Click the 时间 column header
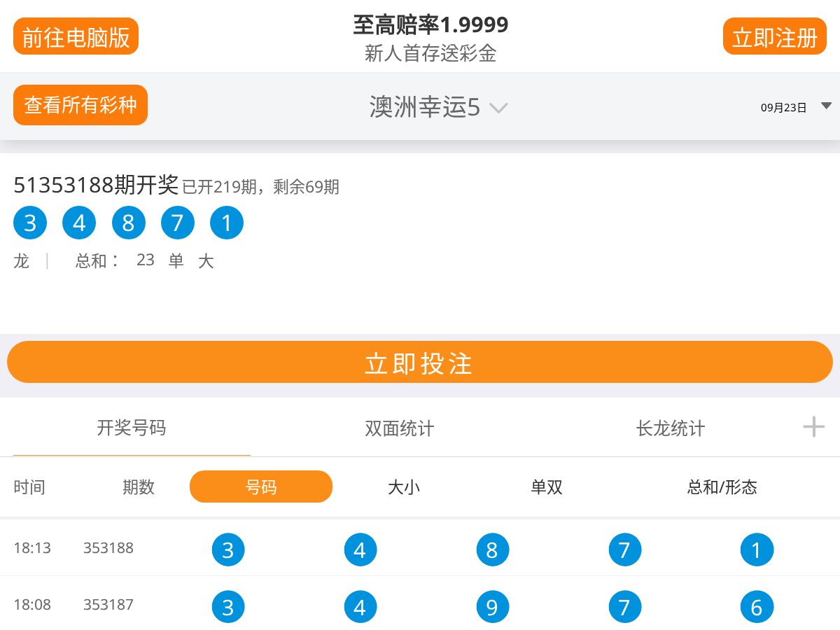 (29, 487)
